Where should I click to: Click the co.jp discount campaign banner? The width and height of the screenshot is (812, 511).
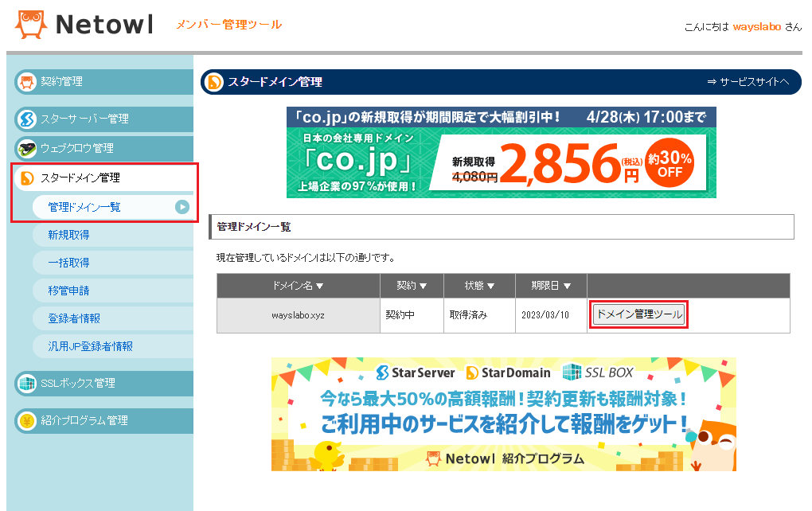502,152
